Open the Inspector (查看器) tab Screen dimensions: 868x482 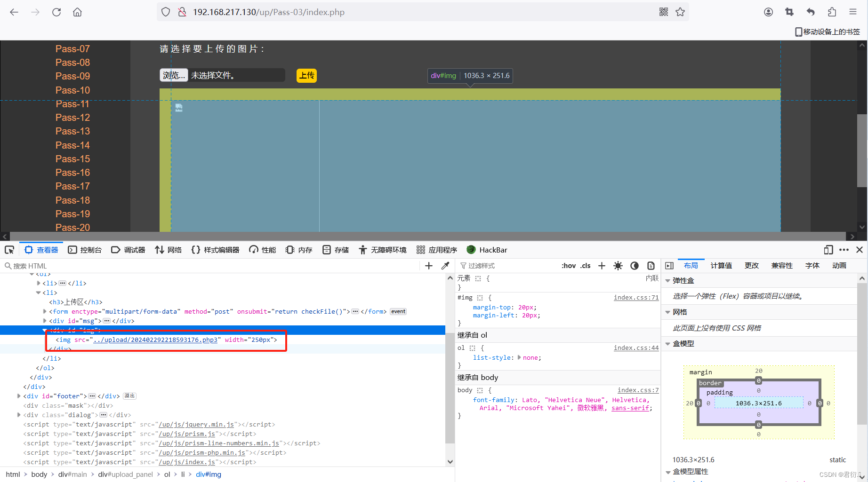[41, 250]
